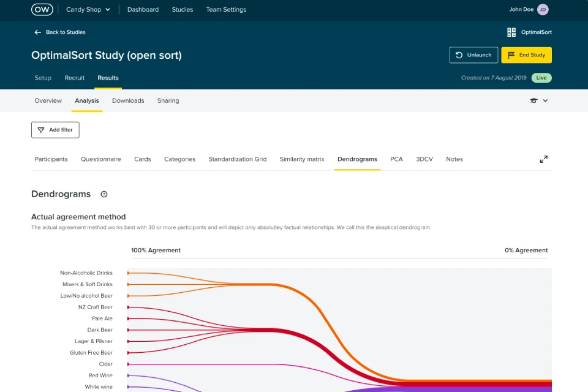Viewport: 588px width, 392px height.
Task: Click the Live status badge
Action: [541, 78]
